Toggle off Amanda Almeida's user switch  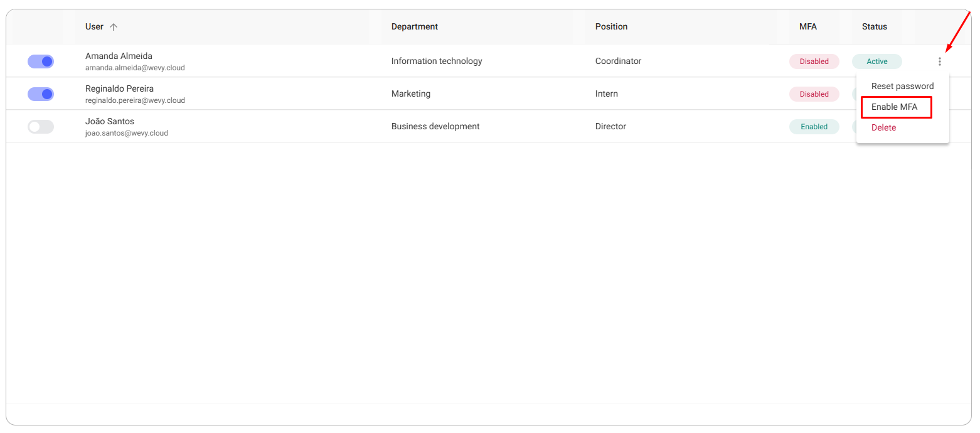click(41, 61)
